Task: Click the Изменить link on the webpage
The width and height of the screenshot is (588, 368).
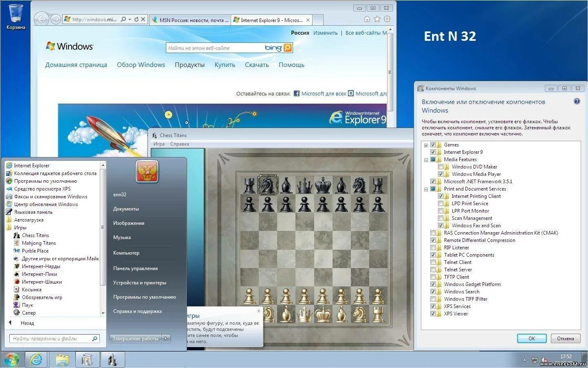Action: pyautogui.click(x=325, y=33)
